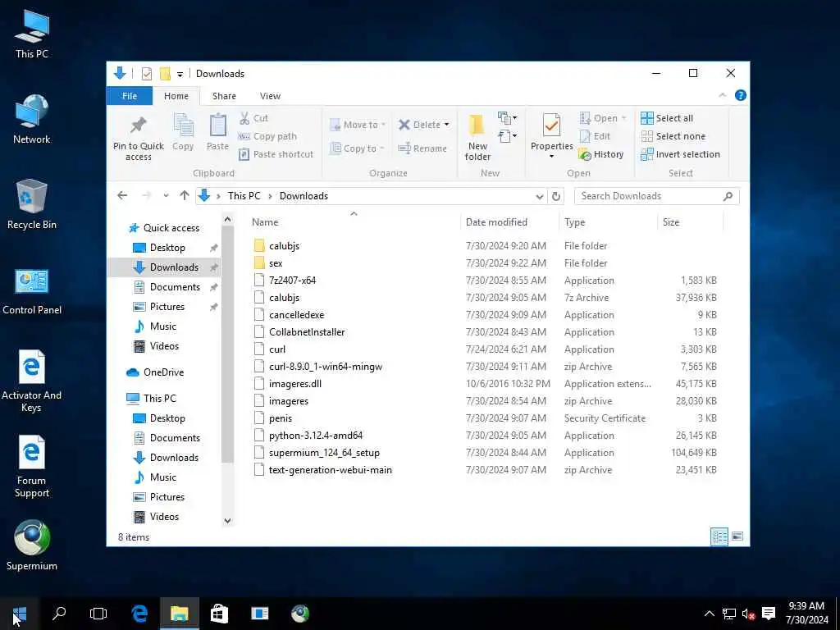Image resolution: width=840 pixels, height=630 pixels.
Task: Click the History ribbon icon
Action: 585,155
